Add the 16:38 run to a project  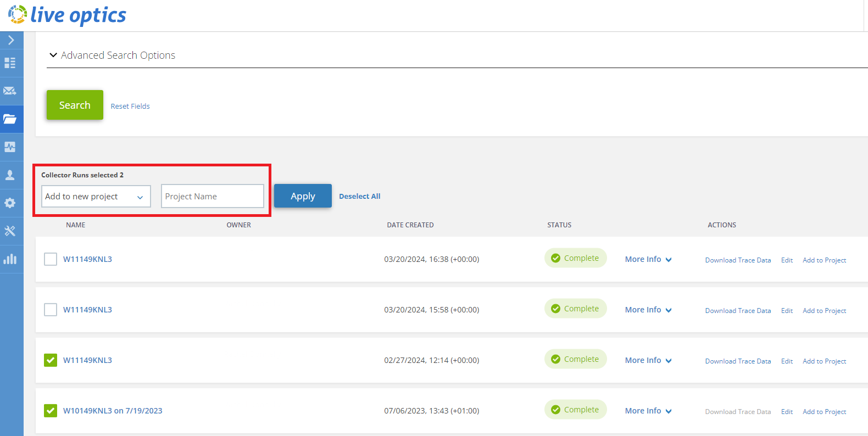point(825,260)
